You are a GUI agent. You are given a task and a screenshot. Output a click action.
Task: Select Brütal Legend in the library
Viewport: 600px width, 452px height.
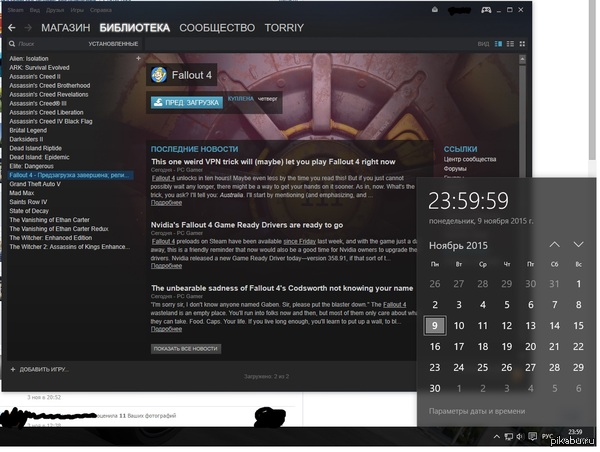coord(28,130)
